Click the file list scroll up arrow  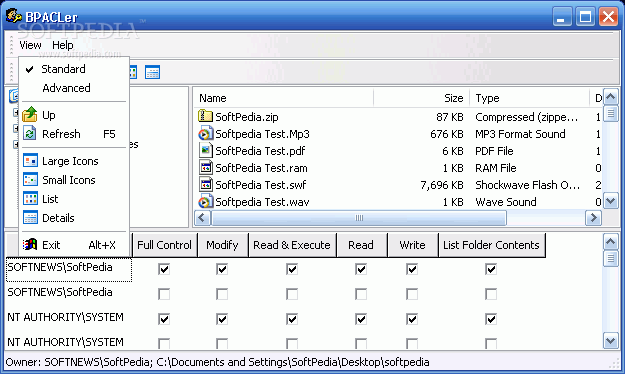[x=611, y=97]
